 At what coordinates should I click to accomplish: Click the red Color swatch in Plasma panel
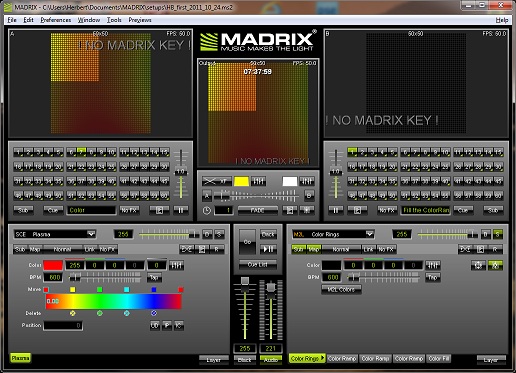pyautogui.click(x=53, y=265)
